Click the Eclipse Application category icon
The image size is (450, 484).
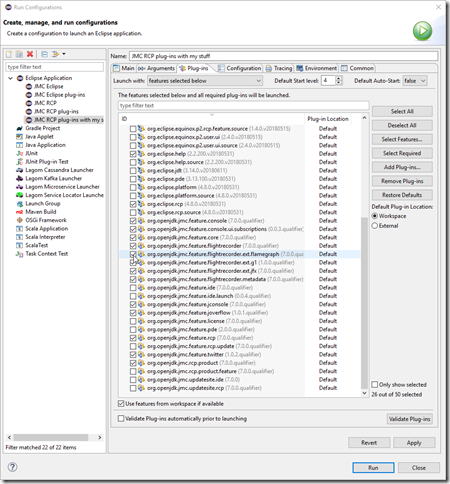(20, 78)
